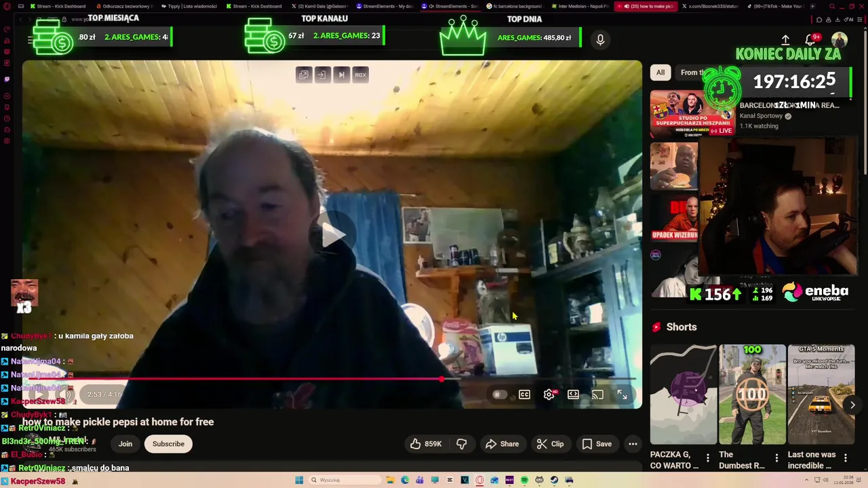Toggle the autoplay switch in player controls
Viewport: 868px width, 488px height.
(498, 394)
